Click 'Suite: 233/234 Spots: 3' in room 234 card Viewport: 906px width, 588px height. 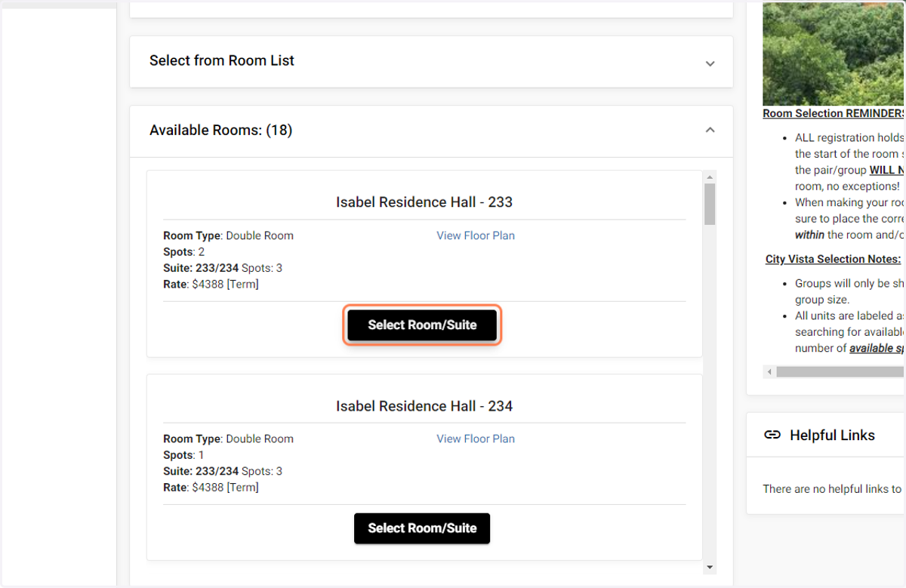coord(223,471)
